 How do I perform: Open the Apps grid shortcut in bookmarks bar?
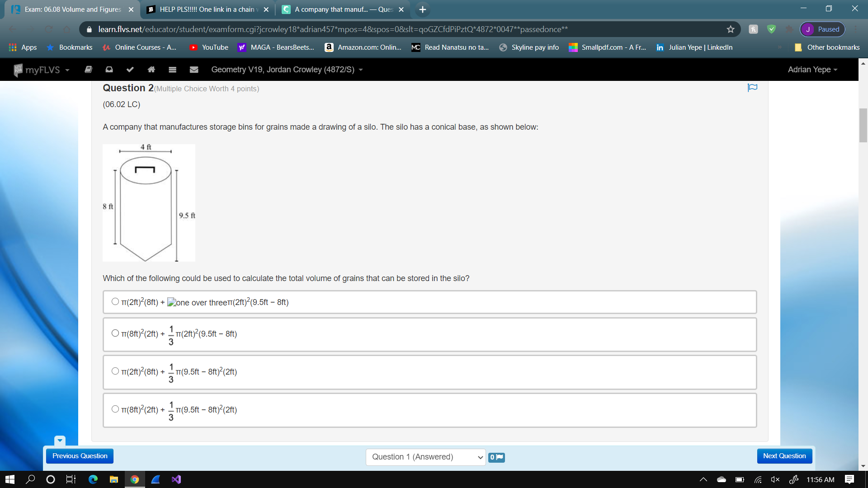(x=23, y=47)
